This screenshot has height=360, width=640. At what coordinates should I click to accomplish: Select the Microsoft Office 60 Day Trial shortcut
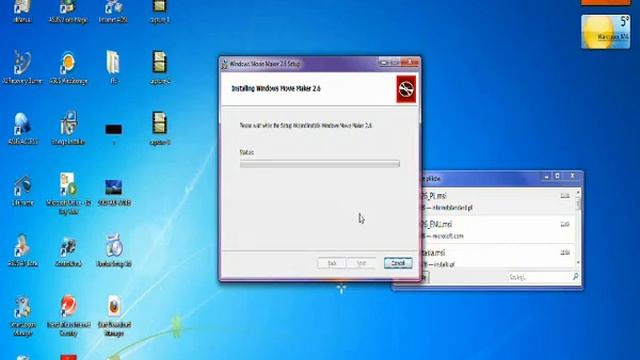point(68,193)
